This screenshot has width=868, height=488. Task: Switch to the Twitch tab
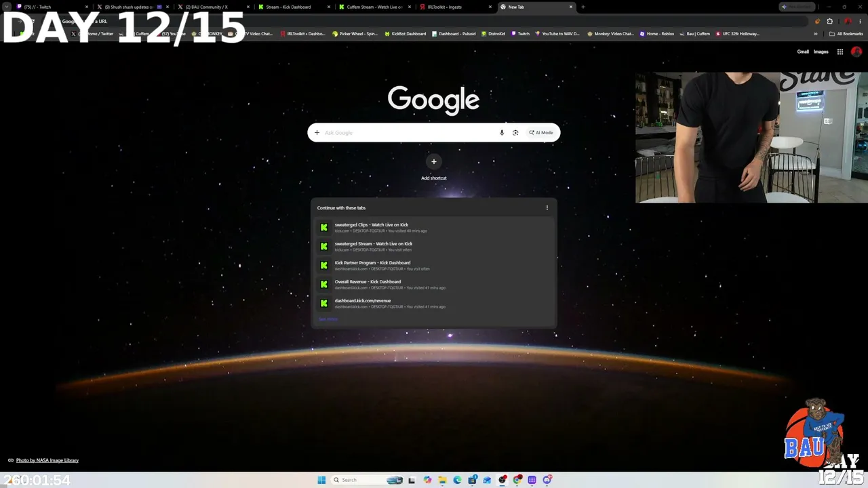pos(53,7)
